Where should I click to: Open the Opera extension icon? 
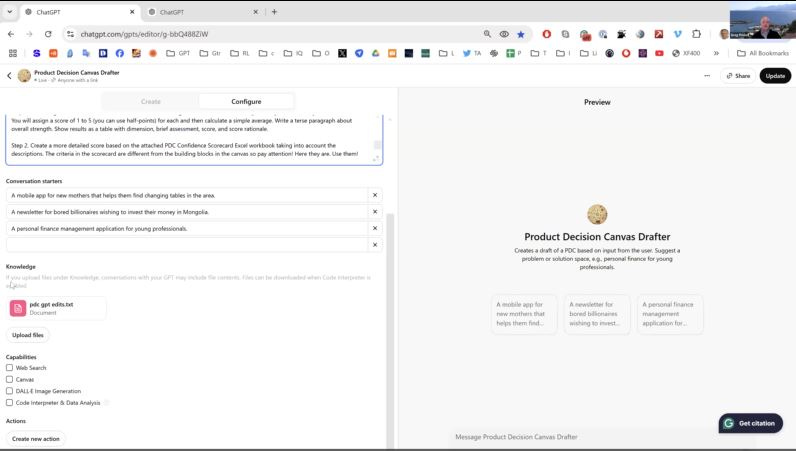click(547, 34)
